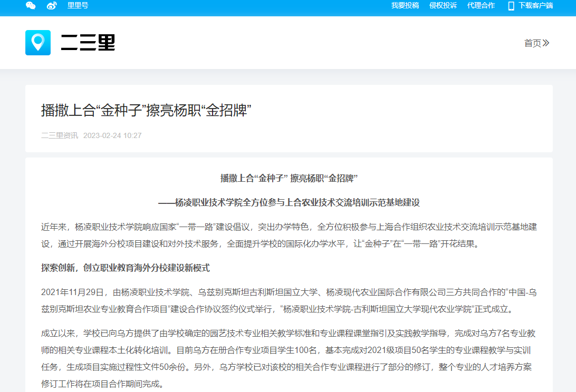
Task: Click the 下载客户端 download text
Action: pos(535,6)
